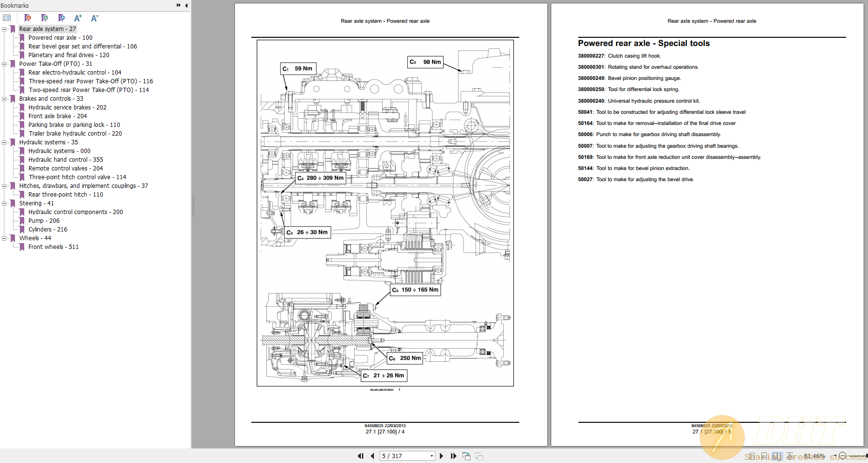Jump to last page with double-arrow button

click(x=453, y=456)
